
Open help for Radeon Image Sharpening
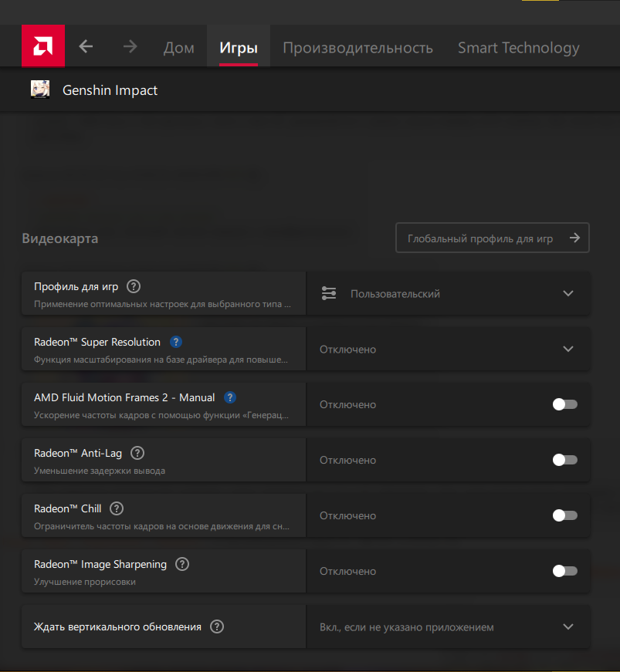tap(182, 564)
